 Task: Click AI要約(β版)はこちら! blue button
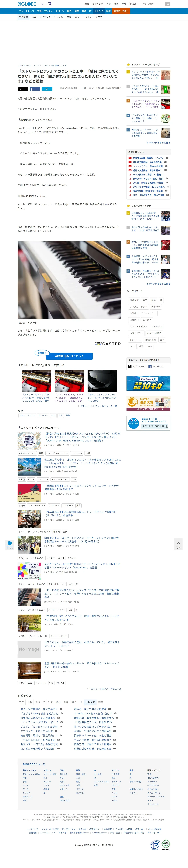click(69, 356)
